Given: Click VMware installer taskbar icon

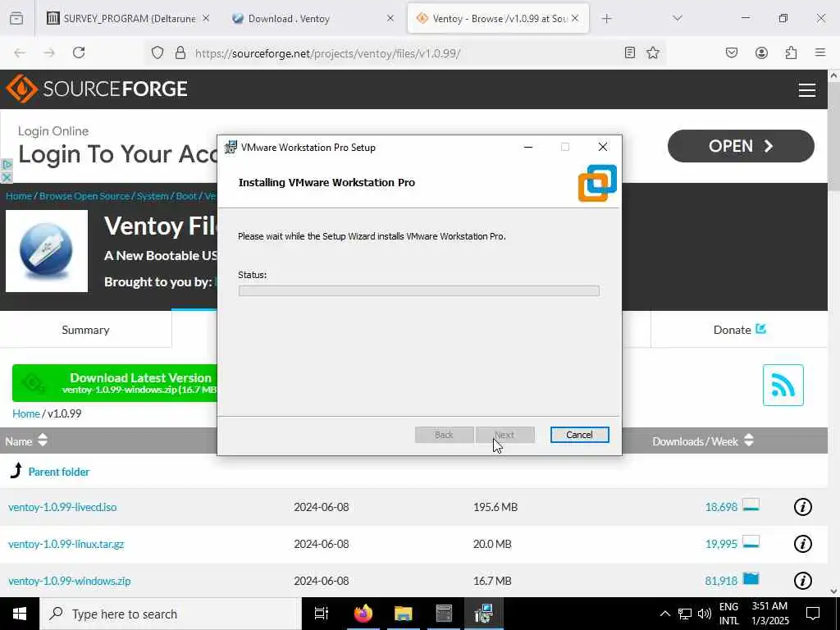Looking at the screenshot, I should point(483,614).
